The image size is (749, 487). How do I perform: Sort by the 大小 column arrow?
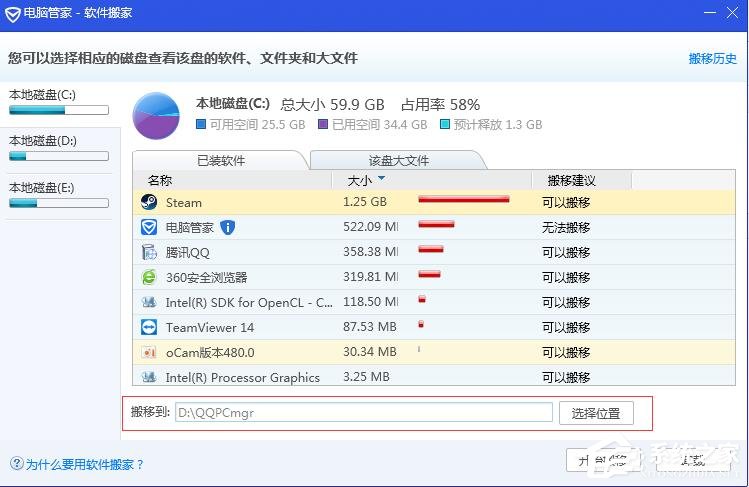tap(381, 180)
